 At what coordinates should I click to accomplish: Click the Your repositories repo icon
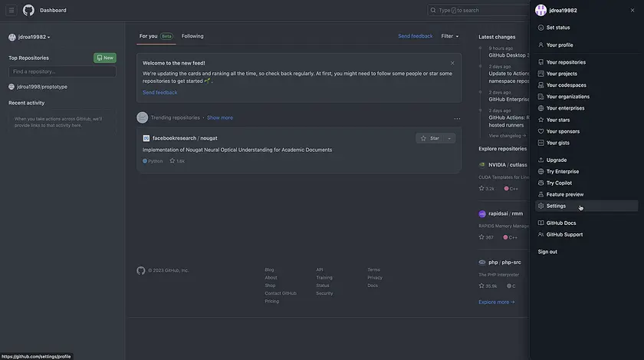click(x=540, y=62)
